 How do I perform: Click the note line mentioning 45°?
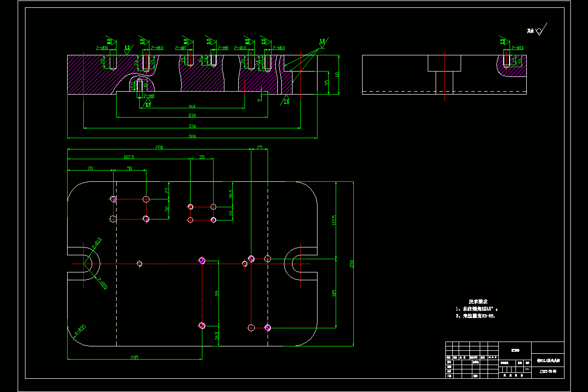(477, 309)
